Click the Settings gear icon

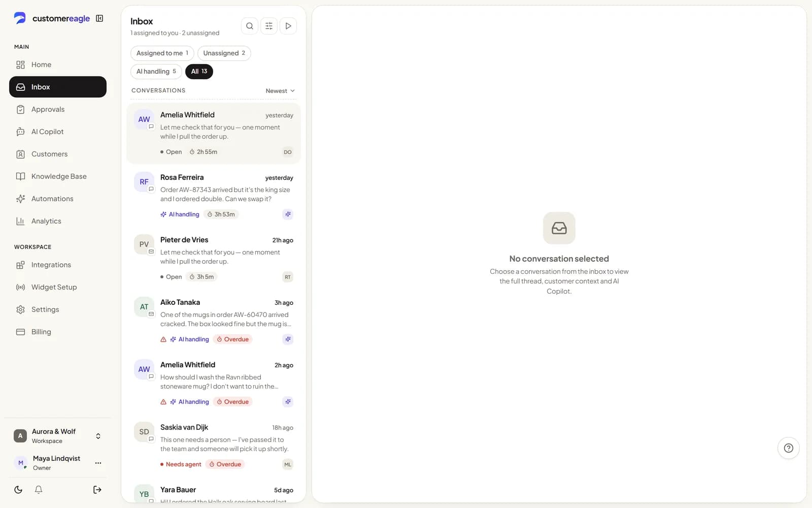point(20,309)
